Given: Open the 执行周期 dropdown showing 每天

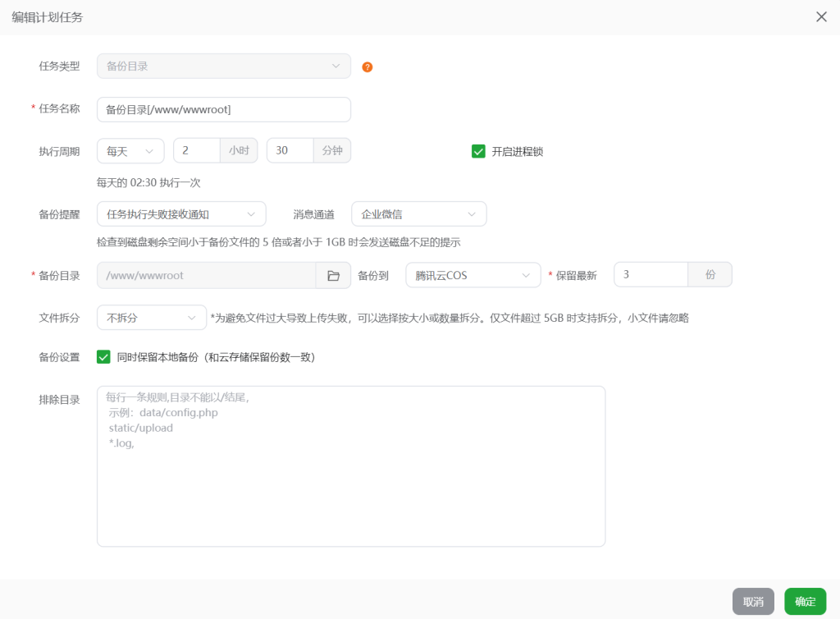Looking at the screenshot, I should coord(130,150).
